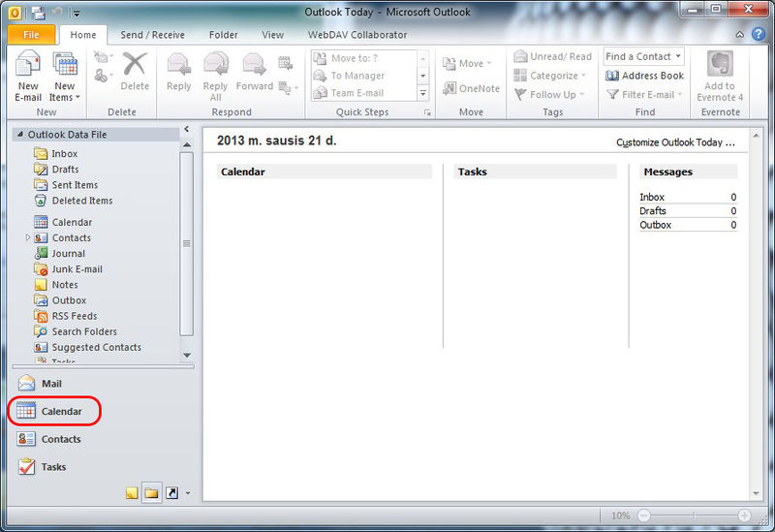Viewport: 775px width, 532px height.
Task: Click the New E-mail button
Action: point(28,77)
